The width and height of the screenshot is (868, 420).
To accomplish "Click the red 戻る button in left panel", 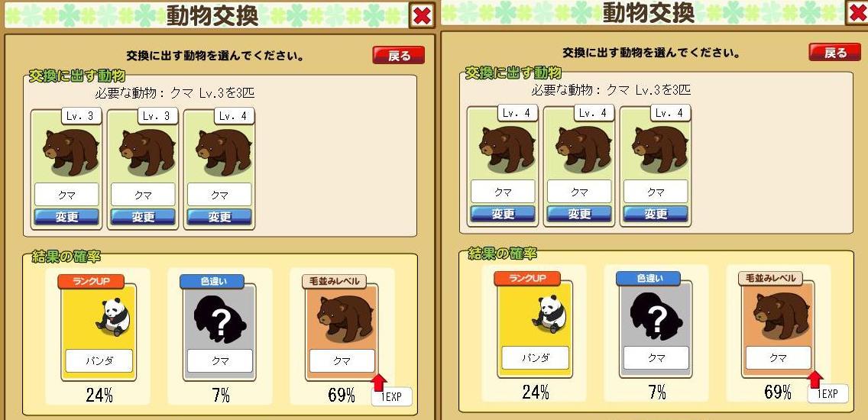I will click(x=399, y=55).
